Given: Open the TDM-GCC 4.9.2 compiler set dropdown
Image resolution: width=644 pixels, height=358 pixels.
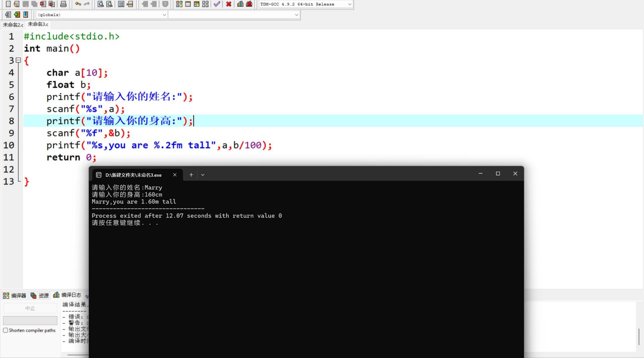Looking at the screenshot, I should point(306,4).
